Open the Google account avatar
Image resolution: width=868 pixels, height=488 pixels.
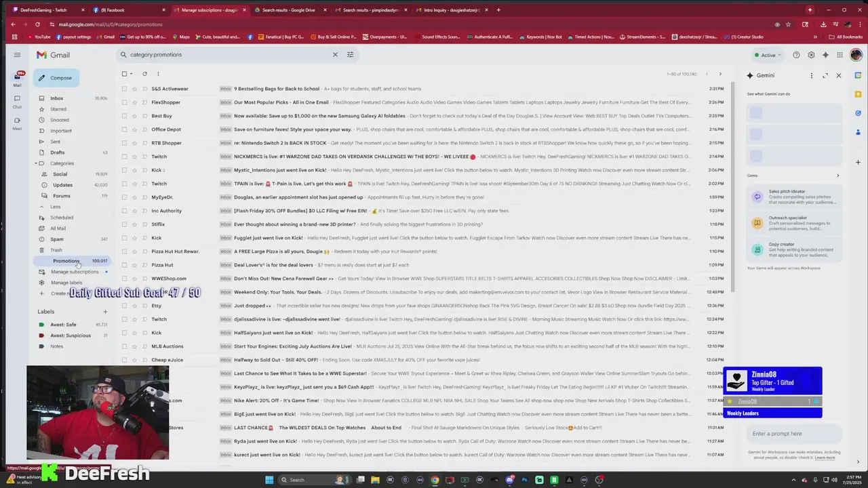(855, 55)
